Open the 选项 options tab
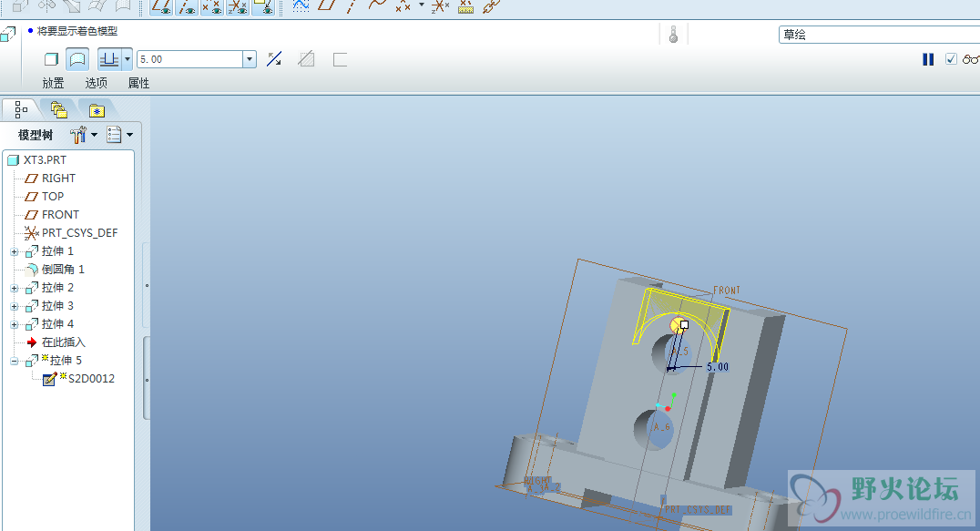Screen dimensions: 980x531 coord(97,83)
